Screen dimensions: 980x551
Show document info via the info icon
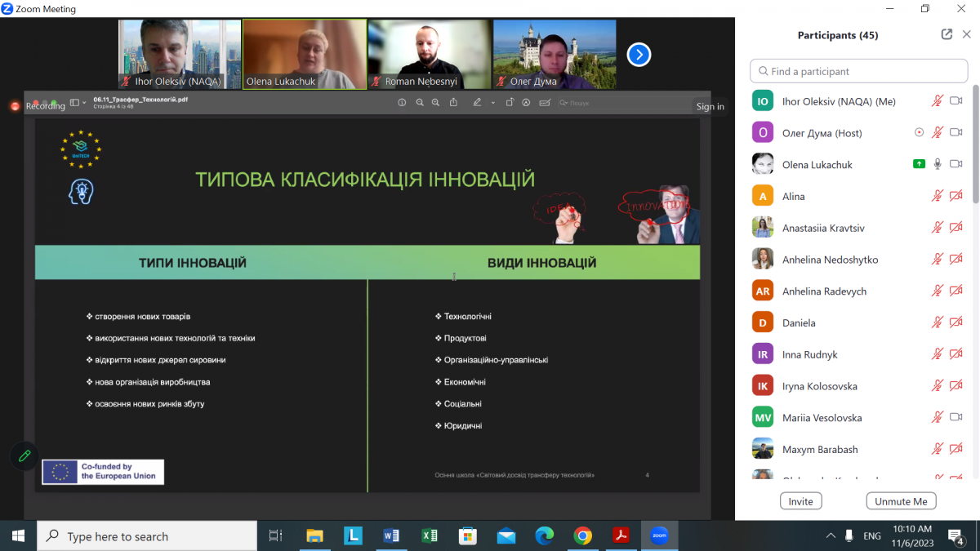(403, 102)
